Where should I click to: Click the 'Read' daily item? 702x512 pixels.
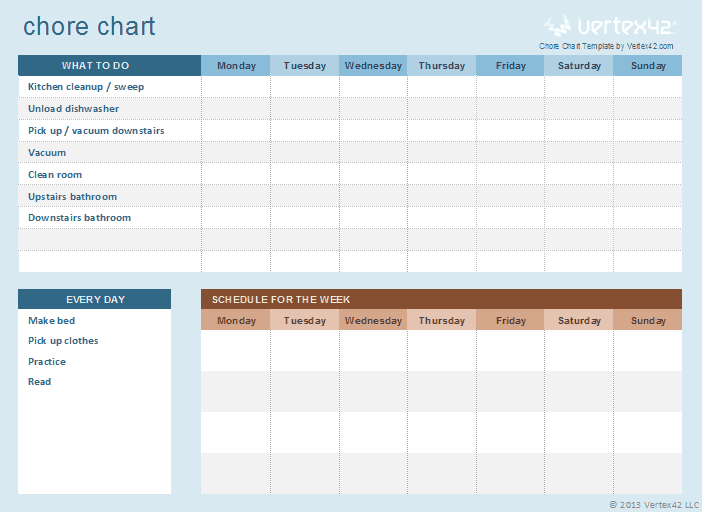pyautogui.click(x=39, y=381)
